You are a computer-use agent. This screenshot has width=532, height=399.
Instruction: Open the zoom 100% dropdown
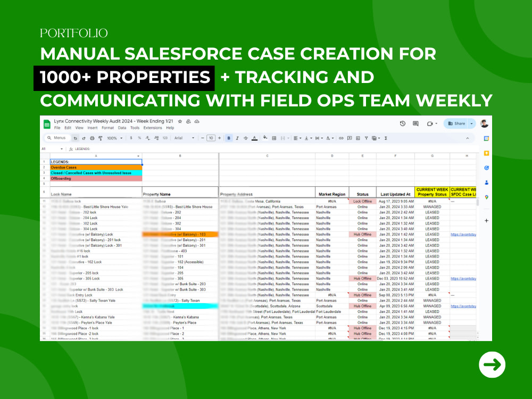[115, 138]
